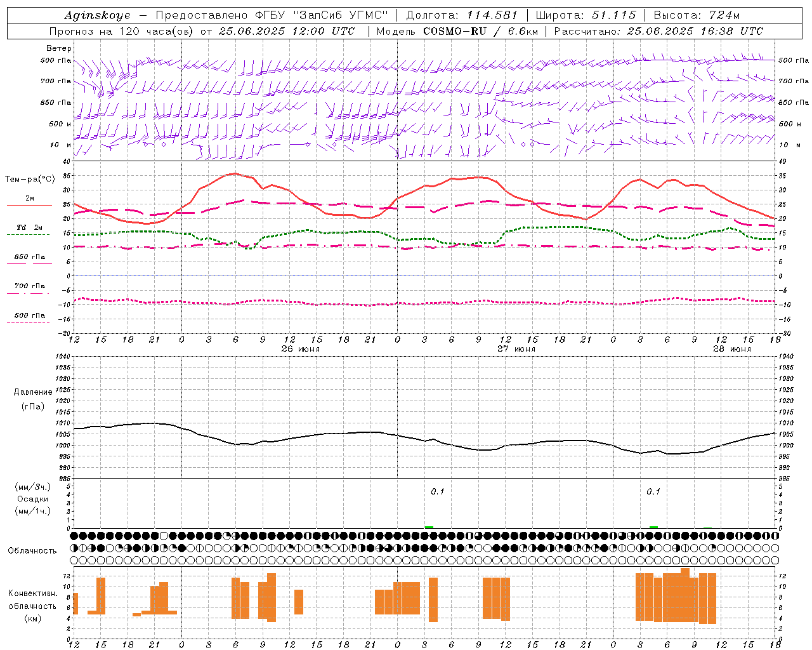Click the Высота: 724м label
Image resolution: width=812 pixels, height=650 pixels.
click(x=697, y=15)
